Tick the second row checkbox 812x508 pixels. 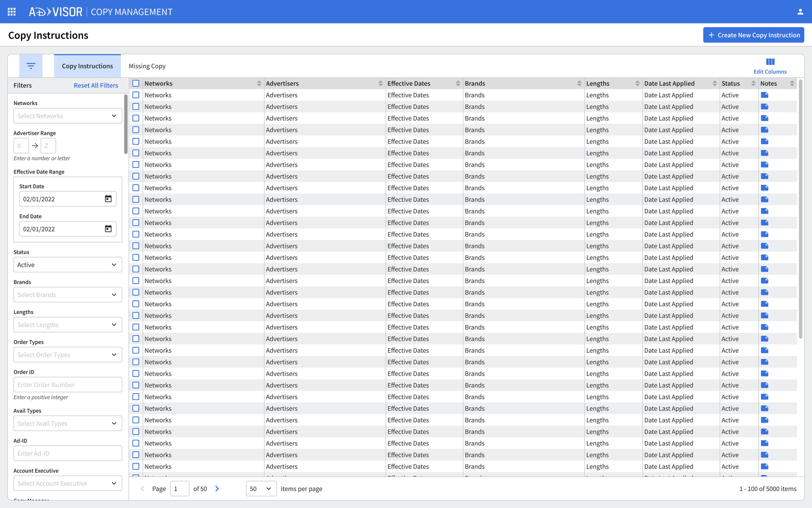pos(136,107)
